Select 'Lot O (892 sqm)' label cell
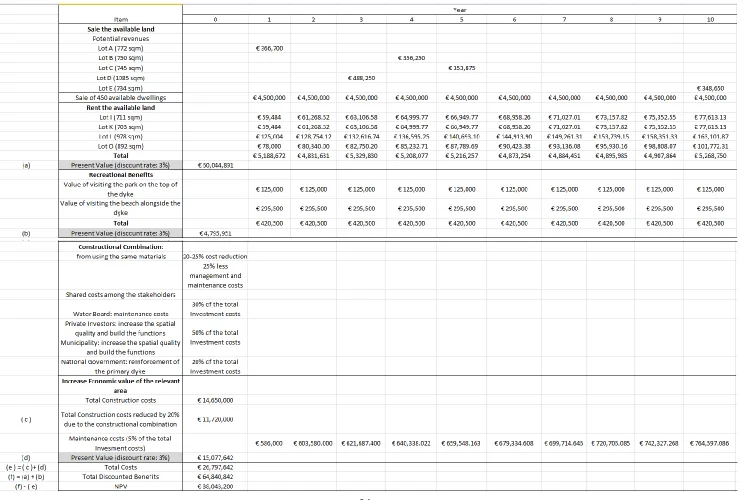The width and height of the screenshot is (752, 500). click(x=120, y=146)
